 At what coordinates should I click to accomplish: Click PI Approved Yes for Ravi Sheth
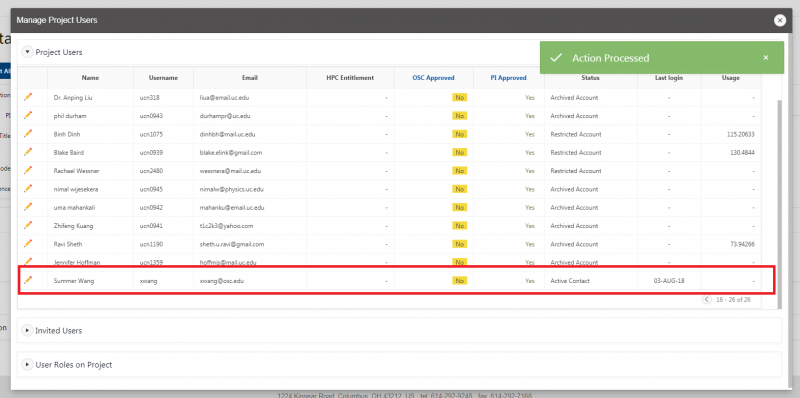click(530, 244)
